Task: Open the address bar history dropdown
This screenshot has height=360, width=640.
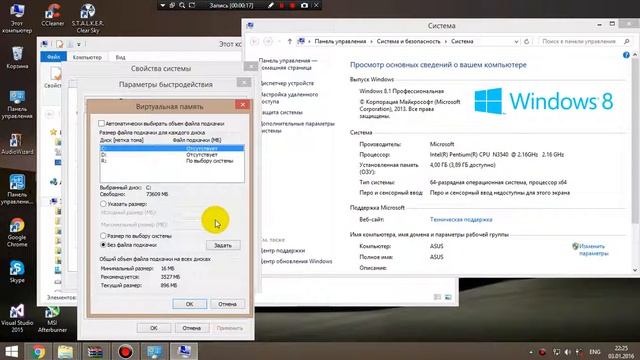Action: tap(516, 41)
